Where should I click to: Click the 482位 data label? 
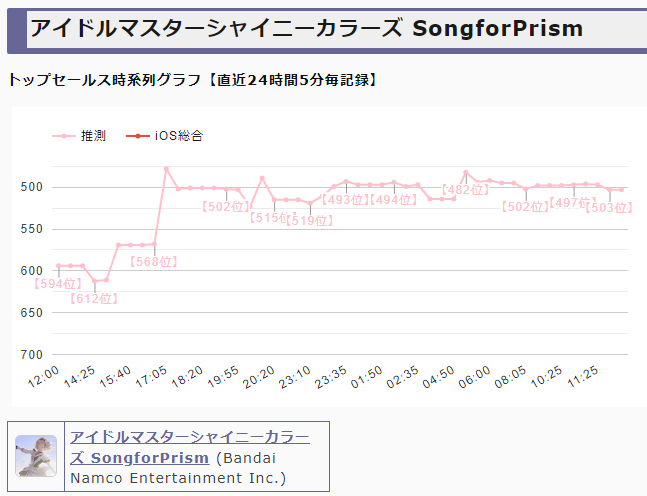(465, 190)
